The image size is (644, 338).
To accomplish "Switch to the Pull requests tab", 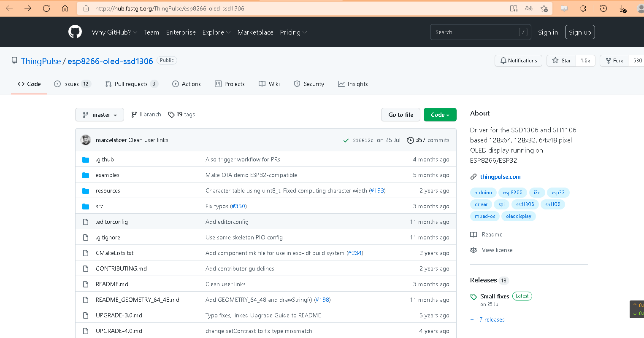I will [131, 84].
